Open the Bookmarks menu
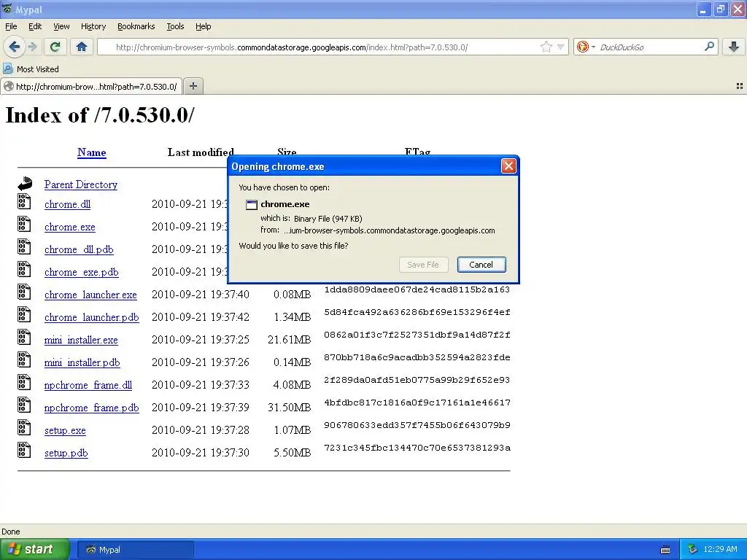Screen dimensions: 747x560 (136, 26)
